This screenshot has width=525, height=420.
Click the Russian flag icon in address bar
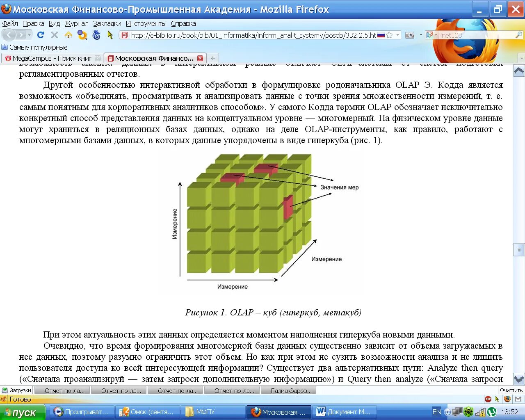[x=381, y=35]
